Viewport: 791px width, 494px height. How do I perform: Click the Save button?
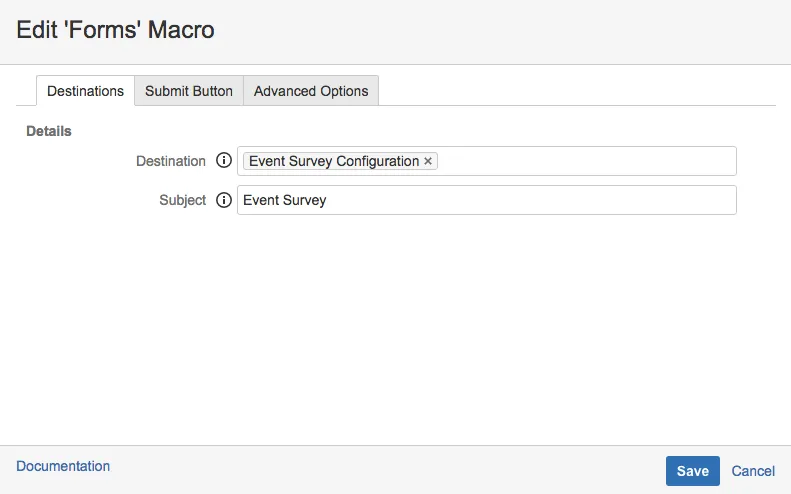click(693, 471)
